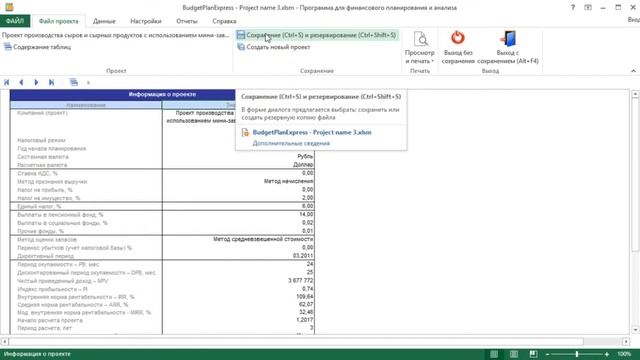The height and width of the screenshot is (360, 640).
Task: Click horizontal scrollbar right arrow
Action: 627,341
